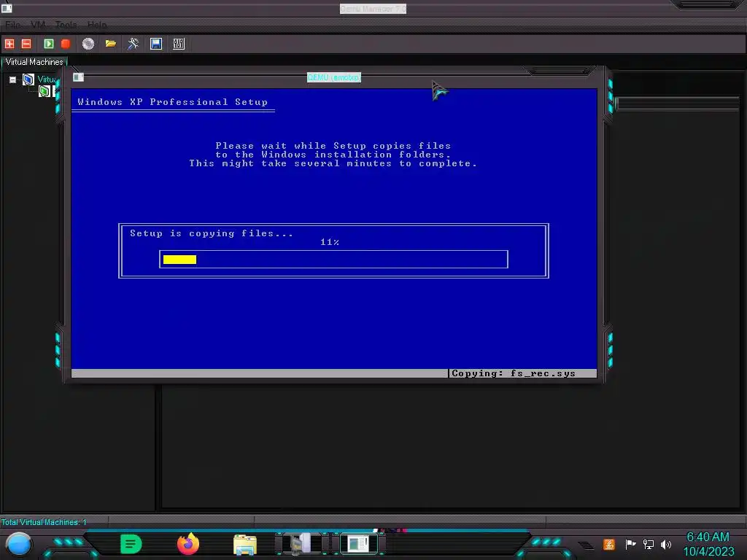Click the QEMU (smolxp) window title
Image resolution: width=747 pixels, height=560 pixels.
point(334,77)
